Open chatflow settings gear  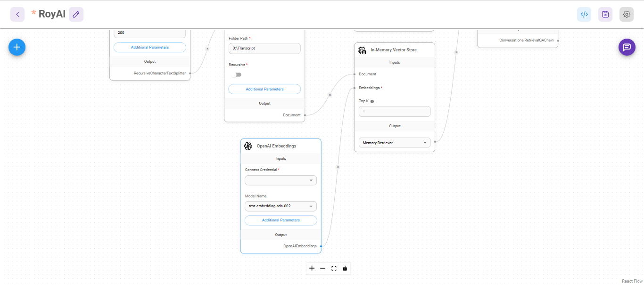[627, 14]
